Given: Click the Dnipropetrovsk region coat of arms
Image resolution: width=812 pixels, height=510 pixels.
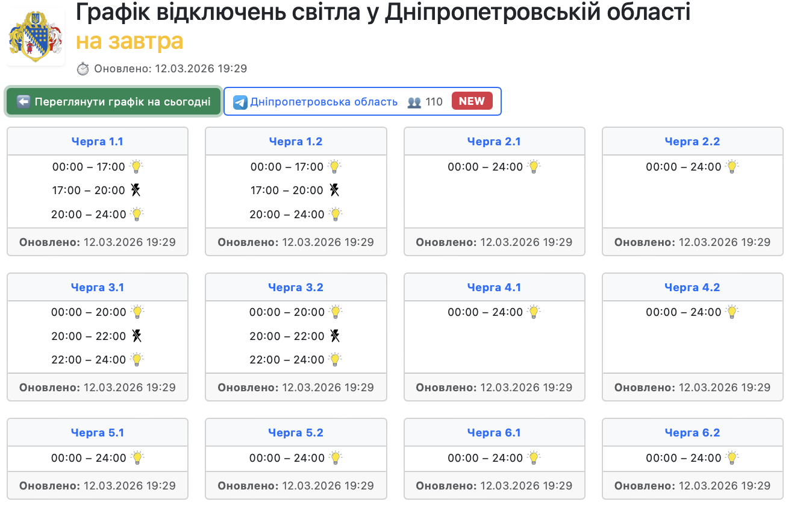Looking at the screenshot, I should pyautogui.click(x=36, y=37).
